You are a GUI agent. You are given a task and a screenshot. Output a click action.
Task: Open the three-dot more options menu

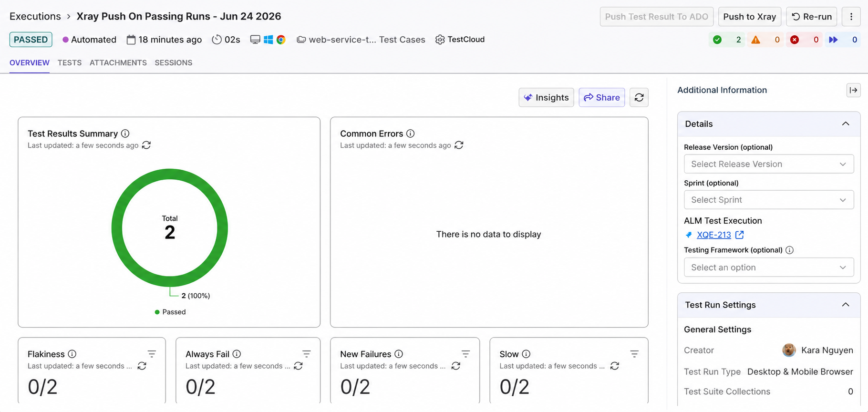[x=851, y=17]
